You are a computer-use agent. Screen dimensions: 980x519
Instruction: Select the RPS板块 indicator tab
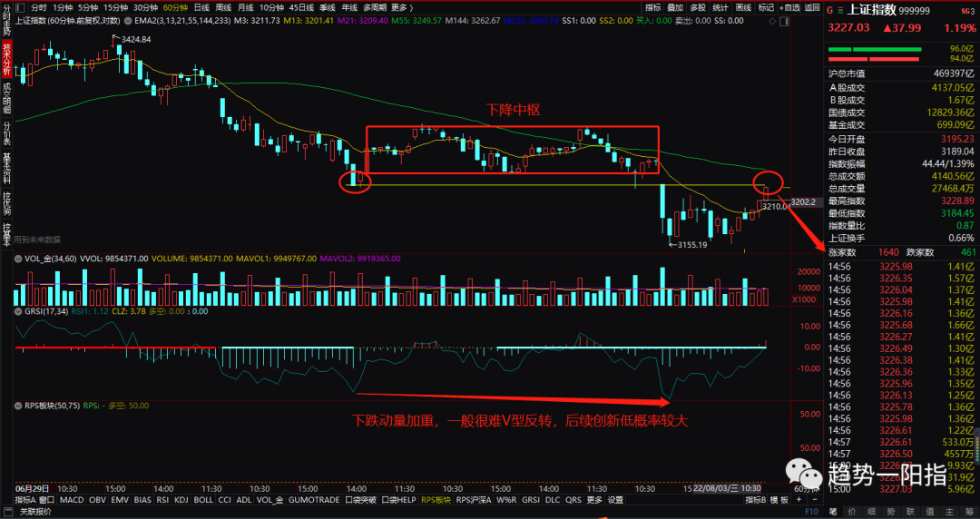(436, 500)
